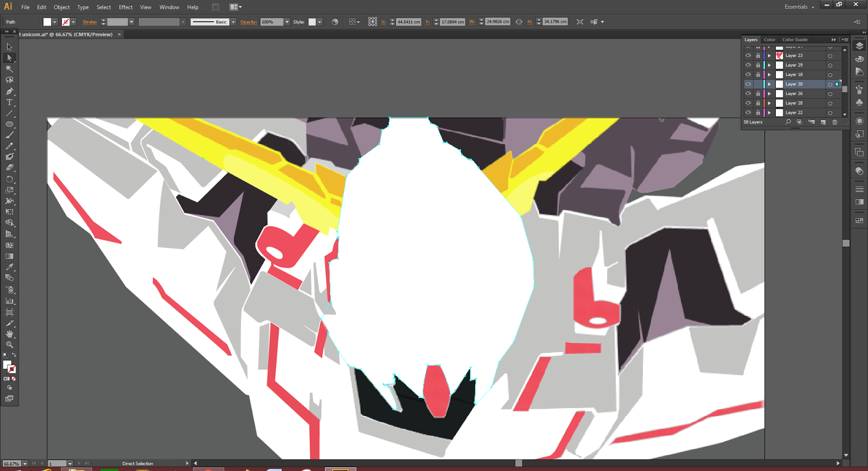Open Recolor Artwork icon in control bar
Viewport: 868px width, 471px height.
335,22
